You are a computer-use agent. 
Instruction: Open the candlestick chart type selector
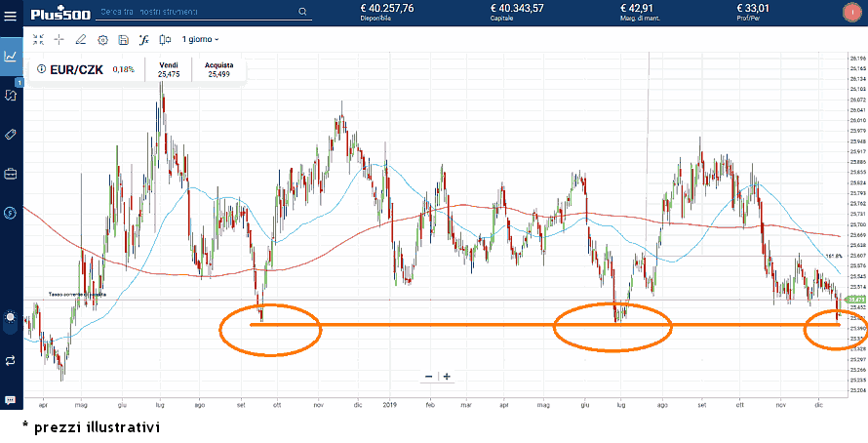[x=164, y=40]
